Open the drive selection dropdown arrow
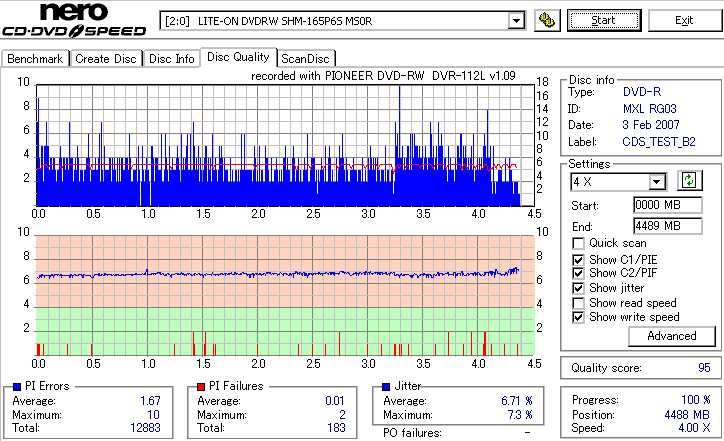Screen dimensions: 724x441 pyautogui.click(x=516, y=21)
